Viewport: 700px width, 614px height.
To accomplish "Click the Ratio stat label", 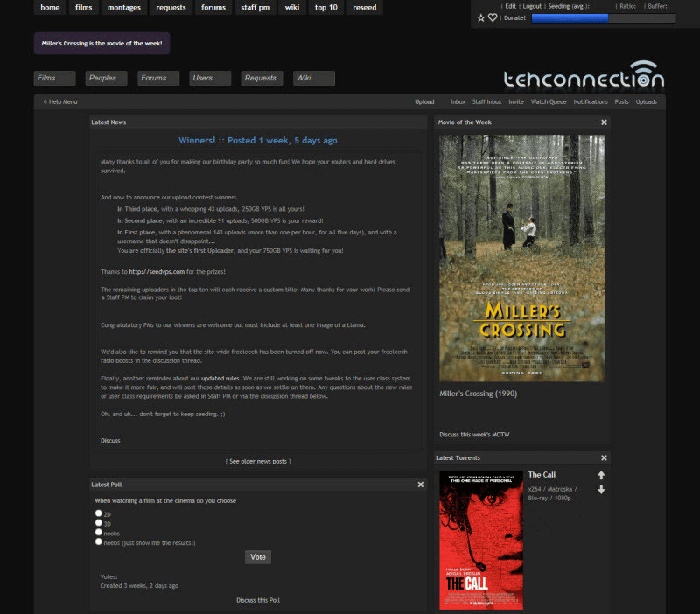I will click(627, 6).
